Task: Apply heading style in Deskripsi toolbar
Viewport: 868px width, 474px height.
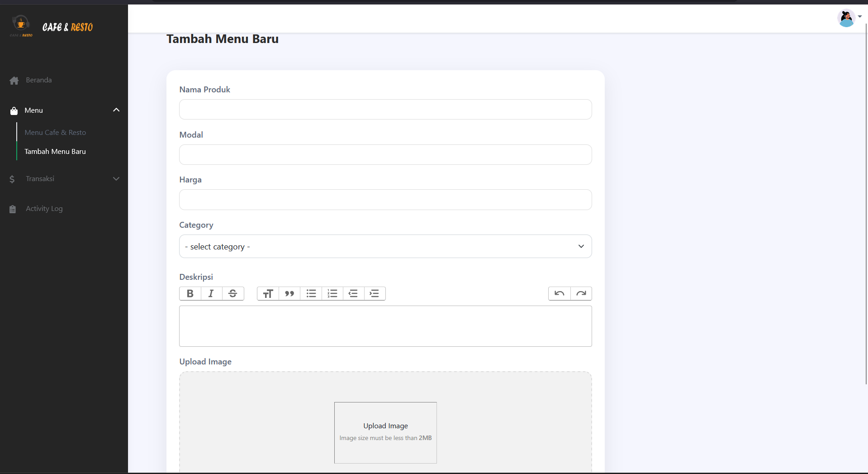Action: coord(268,293)
